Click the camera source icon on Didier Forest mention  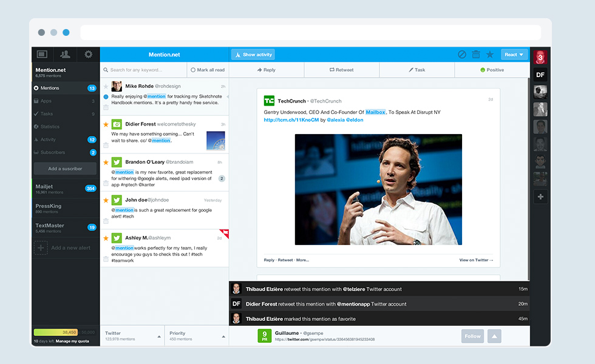[117, 124]
